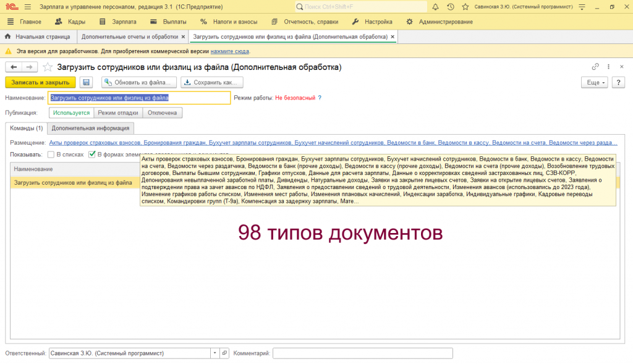Click the search field Ctrl+Shift+F
The width and height of the screenshot is (633, 364).
coord(361,7)
